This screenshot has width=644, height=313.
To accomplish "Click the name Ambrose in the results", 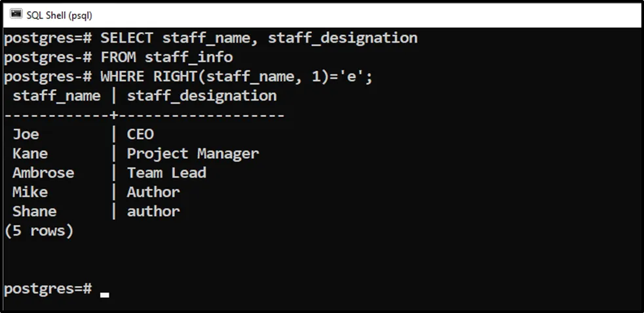I will click(43, 173).
